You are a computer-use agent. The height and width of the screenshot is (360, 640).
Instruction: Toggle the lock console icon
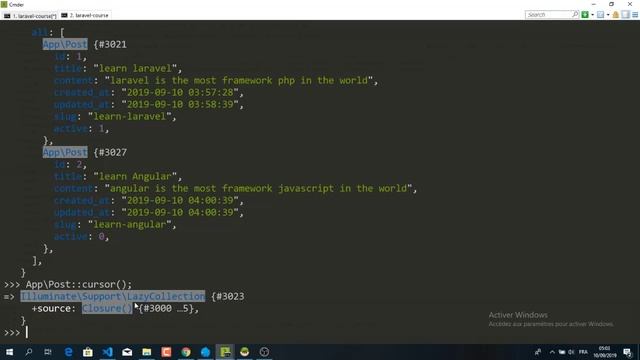(616, 15)
